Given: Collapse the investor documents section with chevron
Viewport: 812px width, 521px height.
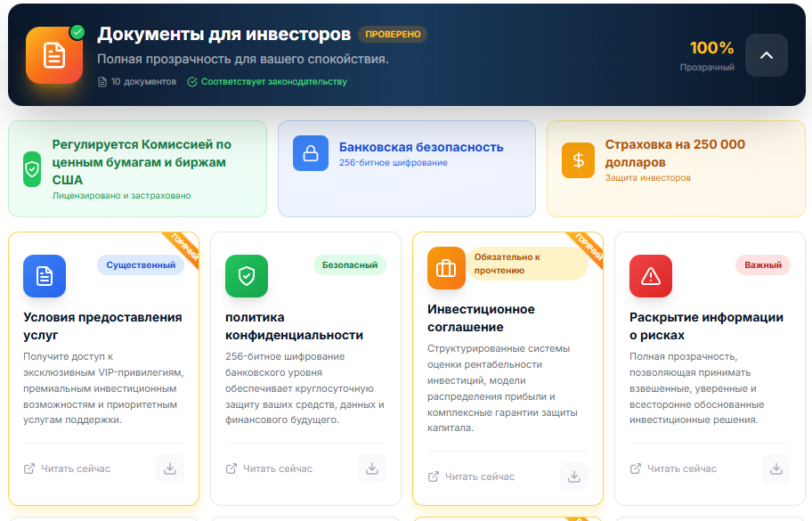Looking at the screenshot, I should tap(766, 55).
